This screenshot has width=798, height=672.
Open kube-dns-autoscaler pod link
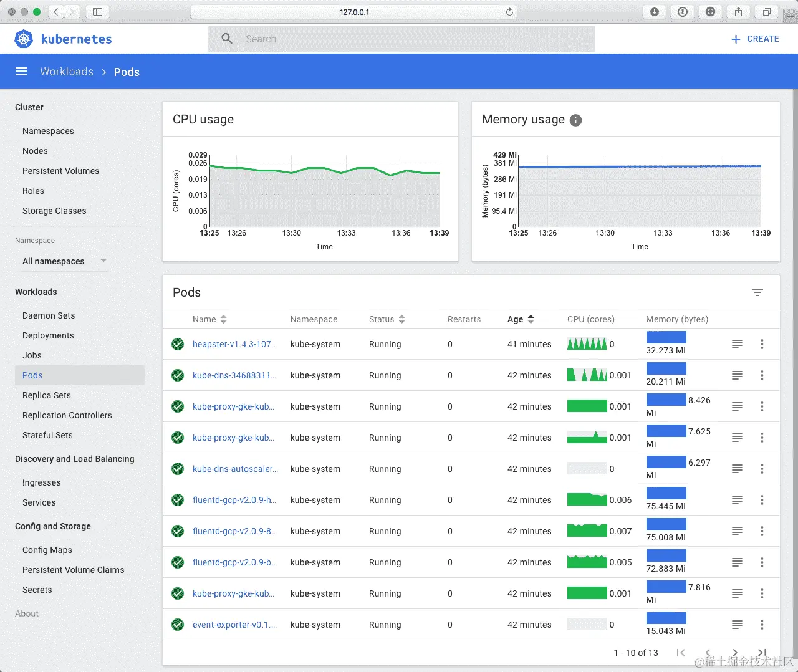pyautogui.click(x=235, y=469)
